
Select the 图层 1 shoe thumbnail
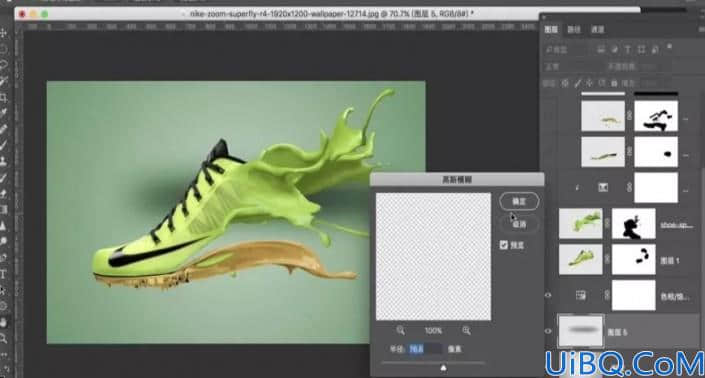pyautogui.click(x=580, y=259)
